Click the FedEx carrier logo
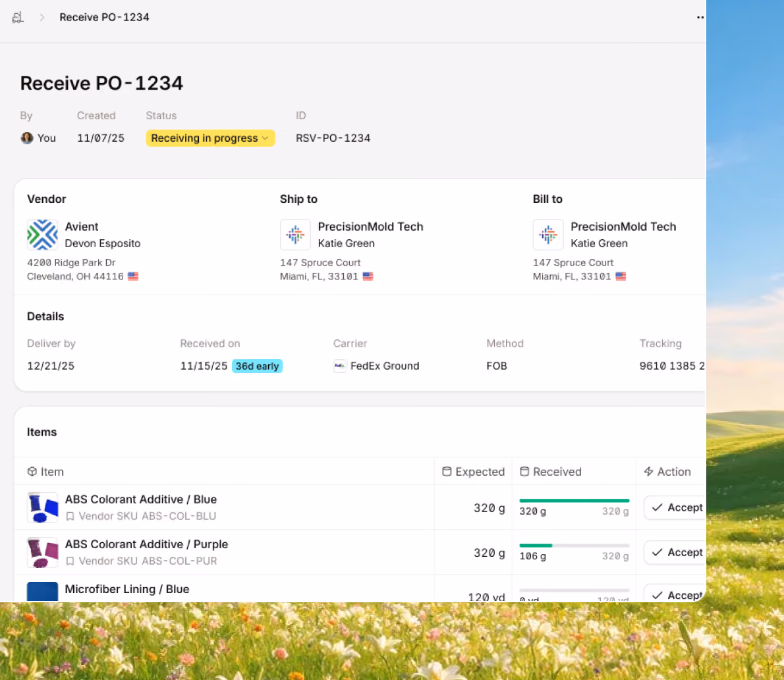 pos(340,366)
